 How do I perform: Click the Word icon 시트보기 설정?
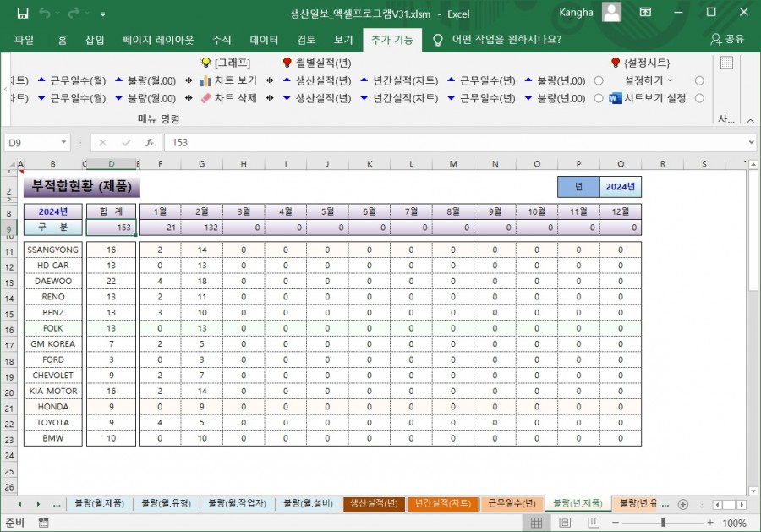click(616, 99)
